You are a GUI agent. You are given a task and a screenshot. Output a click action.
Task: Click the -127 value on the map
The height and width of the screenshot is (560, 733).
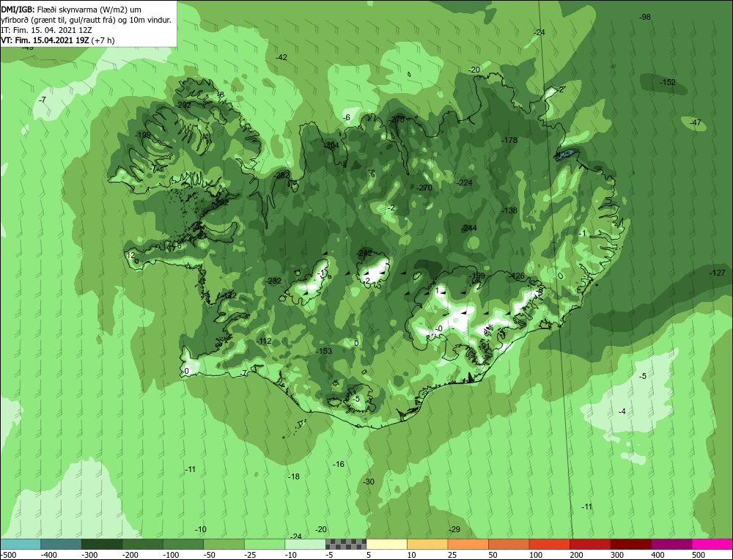pos(717,273)
